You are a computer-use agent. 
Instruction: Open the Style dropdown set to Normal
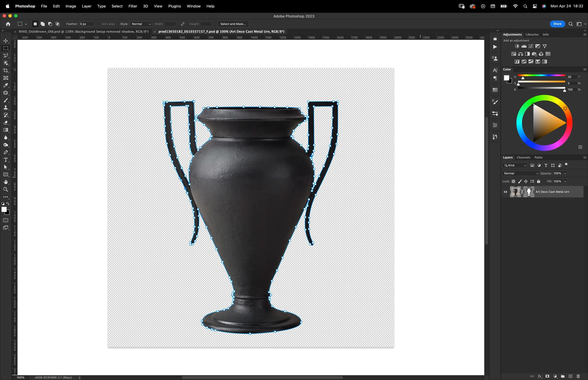(141, 24)
